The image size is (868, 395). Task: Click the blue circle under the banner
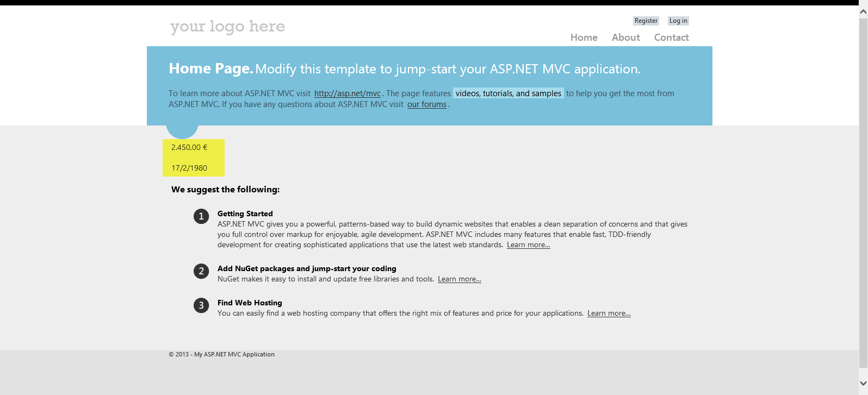182,129
